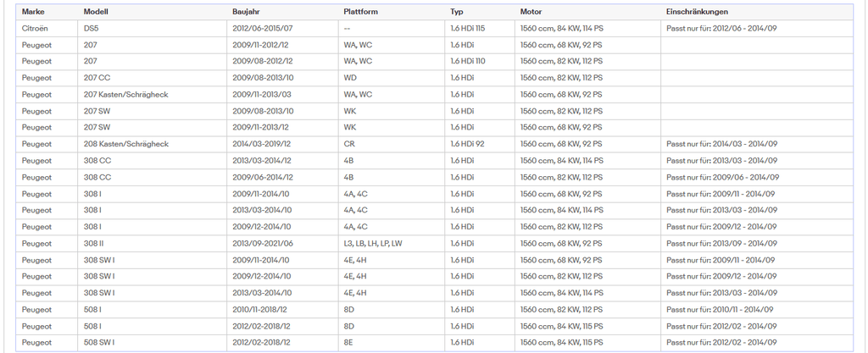Select the 208 Kasten/Schrägheck model cell
Viewport: 868px width, 353px height.
click(x=153, y=144)
